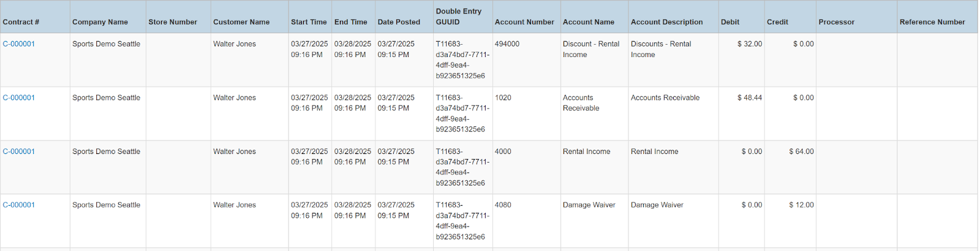The height and width of the screenshot is (251, 980).
Task: Sort by the Contract # column header
Action: (x=21, y=22)
